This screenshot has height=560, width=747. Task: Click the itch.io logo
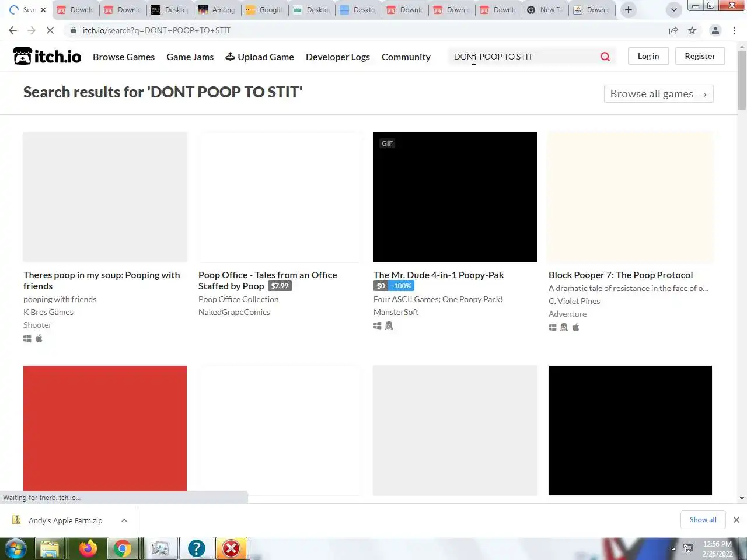(x=47, y=56)
